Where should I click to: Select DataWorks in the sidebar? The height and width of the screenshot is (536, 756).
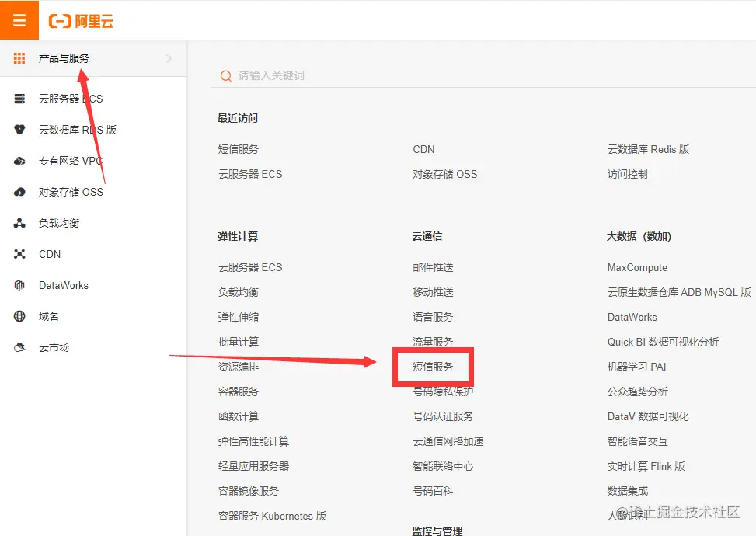pos(64,285)
